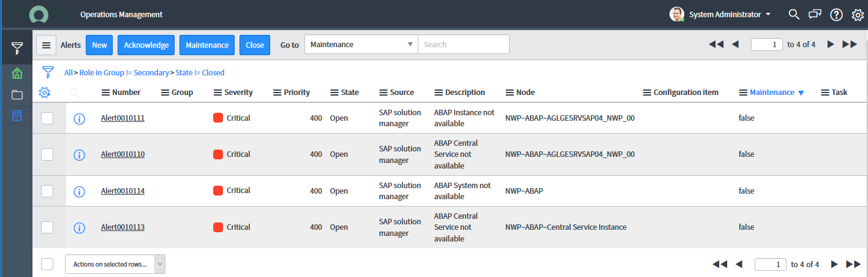
Task: Tick the checkbox for Alert0010114
Action: pos(47,191)
